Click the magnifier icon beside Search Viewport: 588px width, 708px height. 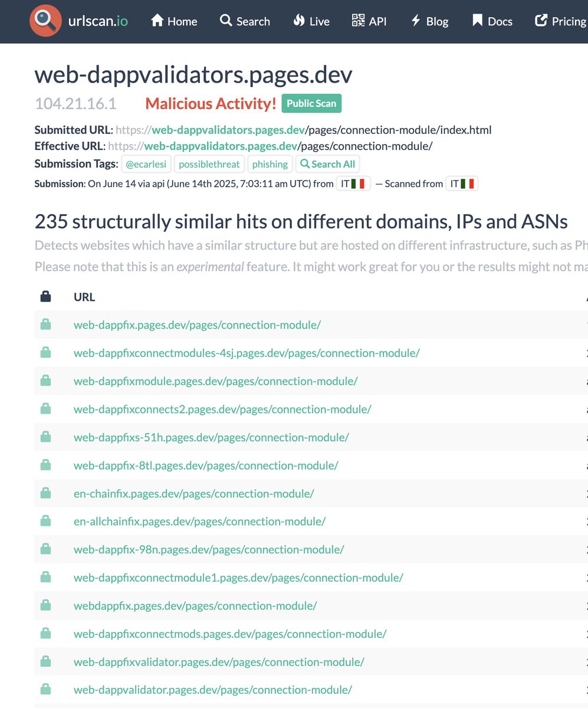tap(226, 21)
